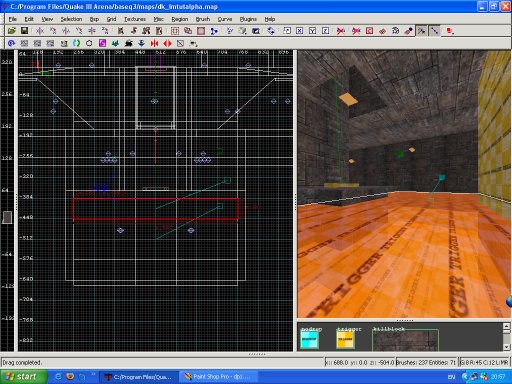Click 'Brushes: 237 Entities: 71' status text

pos(426,362)
